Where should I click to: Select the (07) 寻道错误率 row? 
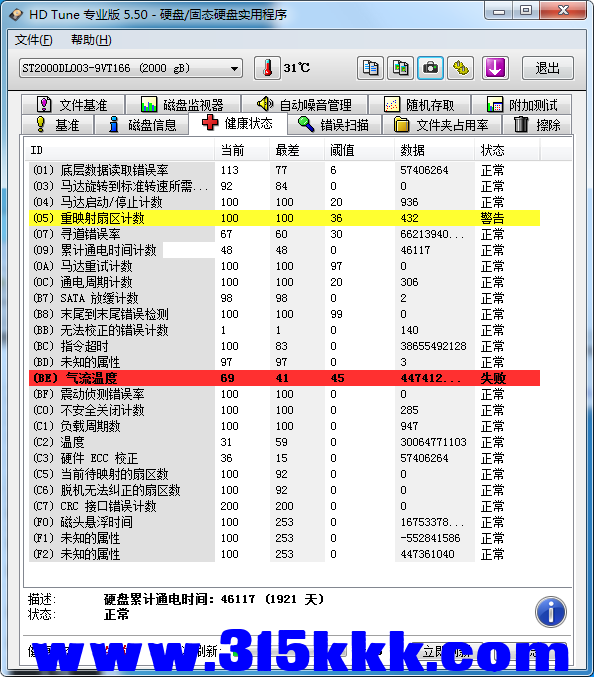click(x=284, y=234)
